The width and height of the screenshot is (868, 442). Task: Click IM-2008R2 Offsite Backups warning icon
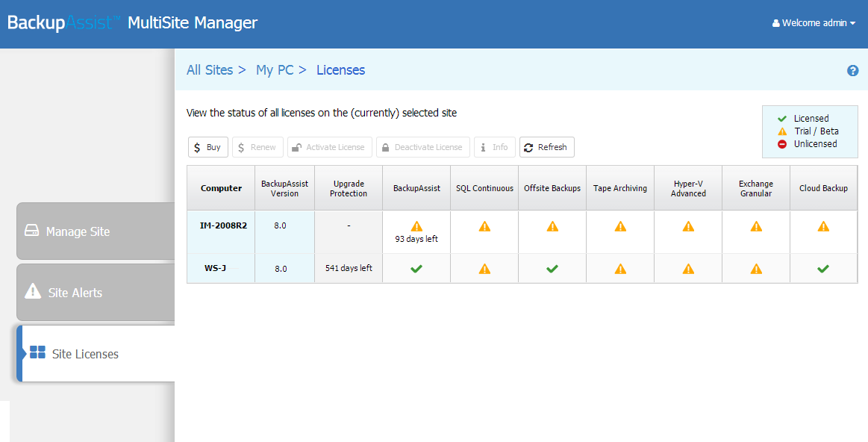552,226
